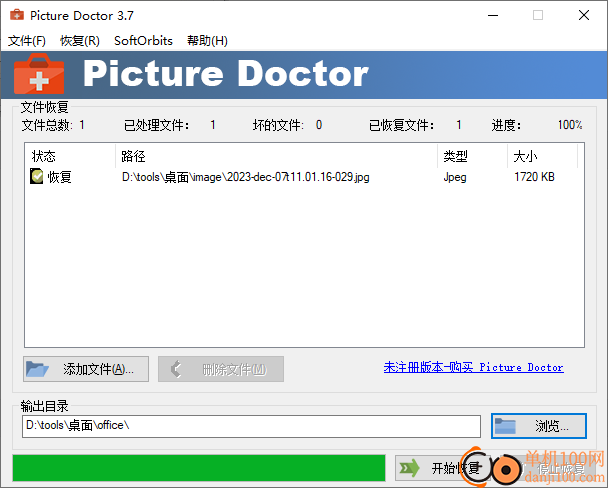Click the 文件总数 label

[47, 125]
